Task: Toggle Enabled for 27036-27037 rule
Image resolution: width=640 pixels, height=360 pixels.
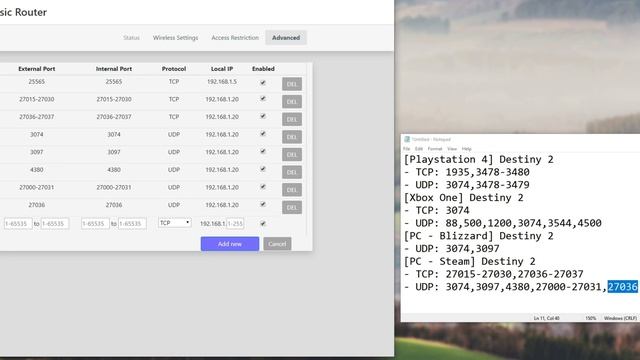Action: coord(263,116)
